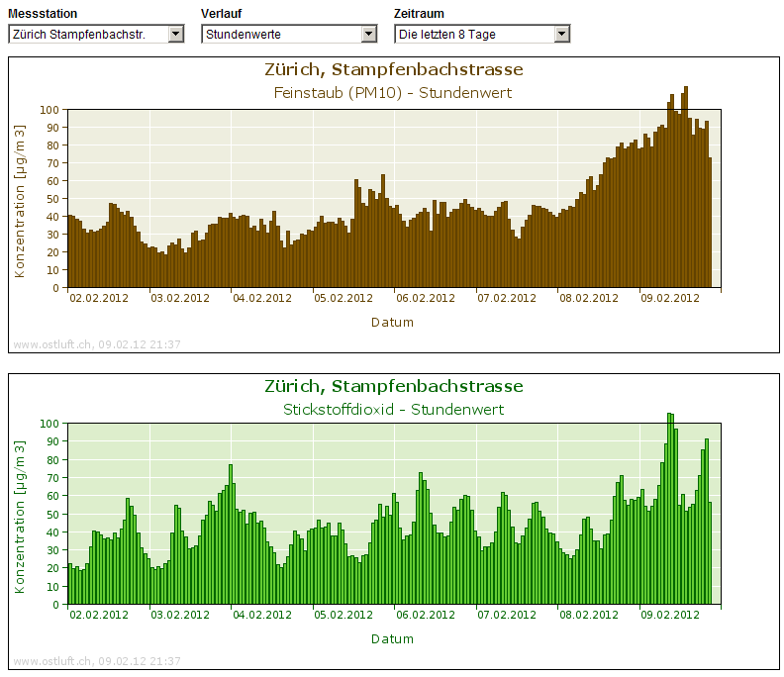Click the Messstation label text
This screenshot has height=677, width=784.
pyautogui.click(x=43, y=14)
